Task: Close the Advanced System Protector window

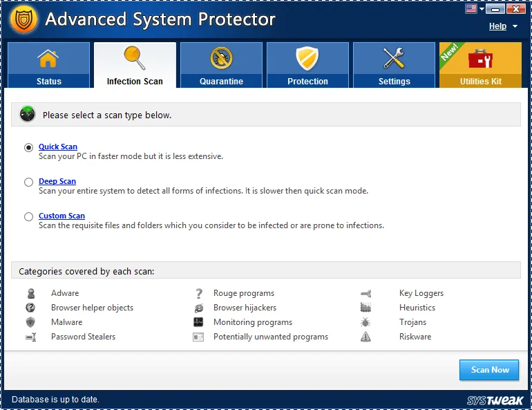Action: coord(515,9)
